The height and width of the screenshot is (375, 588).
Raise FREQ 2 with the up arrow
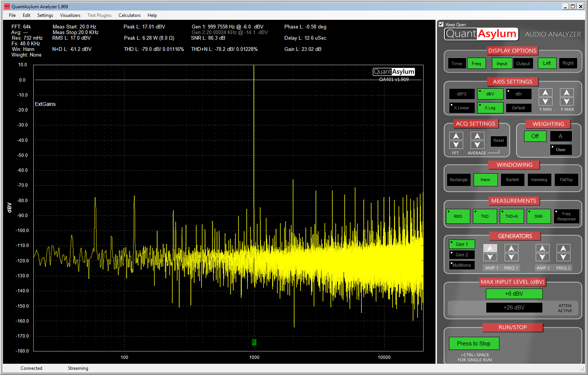tap(563, 248)
